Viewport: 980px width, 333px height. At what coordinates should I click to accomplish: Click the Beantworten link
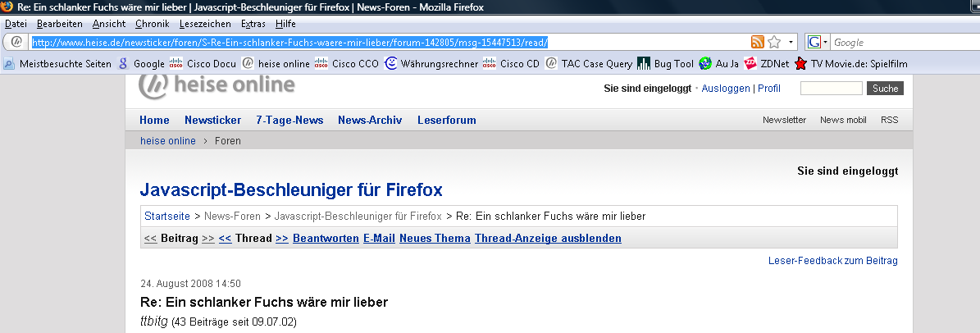[326, 238]
